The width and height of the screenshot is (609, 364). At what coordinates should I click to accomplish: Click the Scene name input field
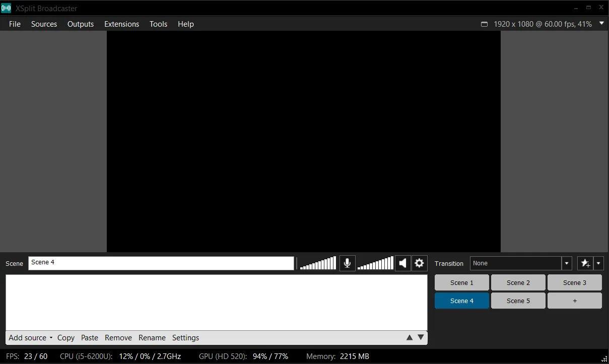161,263
